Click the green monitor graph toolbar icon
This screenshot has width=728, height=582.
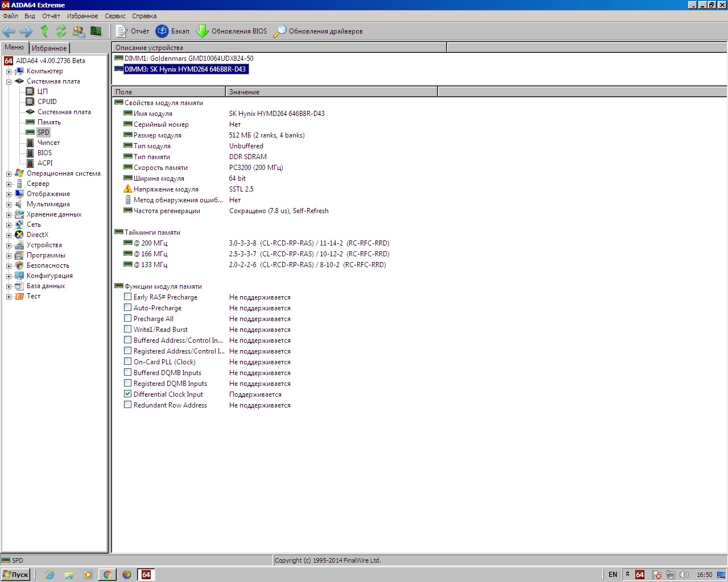tap(96, 31)
